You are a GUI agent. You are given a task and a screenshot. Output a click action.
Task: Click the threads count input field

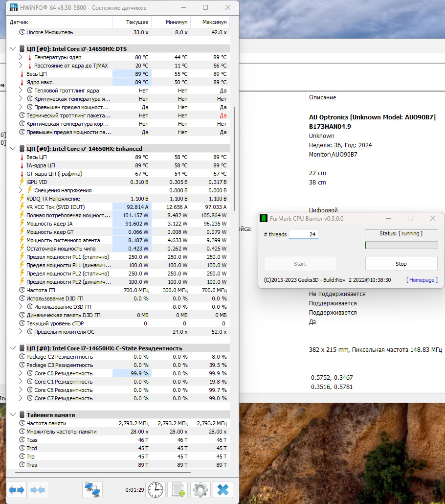pyautogui.click(x=304, y=234)
